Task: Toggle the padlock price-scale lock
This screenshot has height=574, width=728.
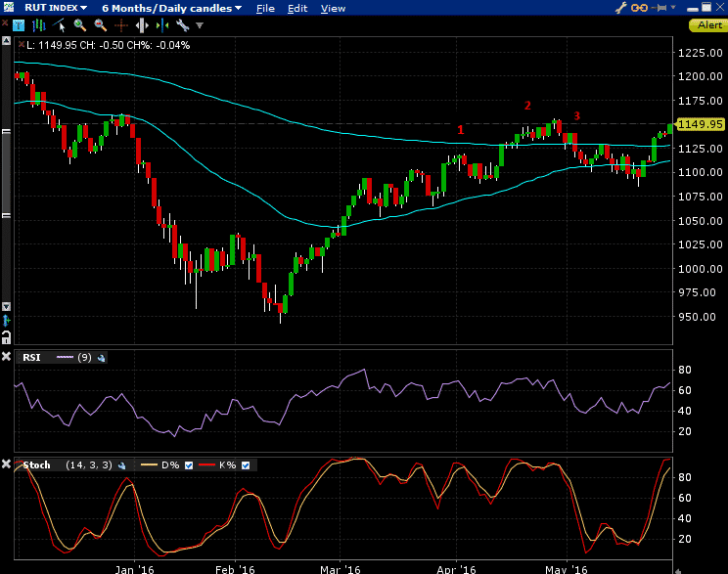Action: click(7, 337)
